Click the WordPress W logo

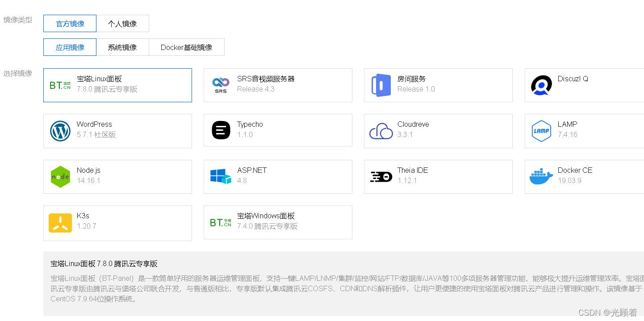tap(60, 131)
